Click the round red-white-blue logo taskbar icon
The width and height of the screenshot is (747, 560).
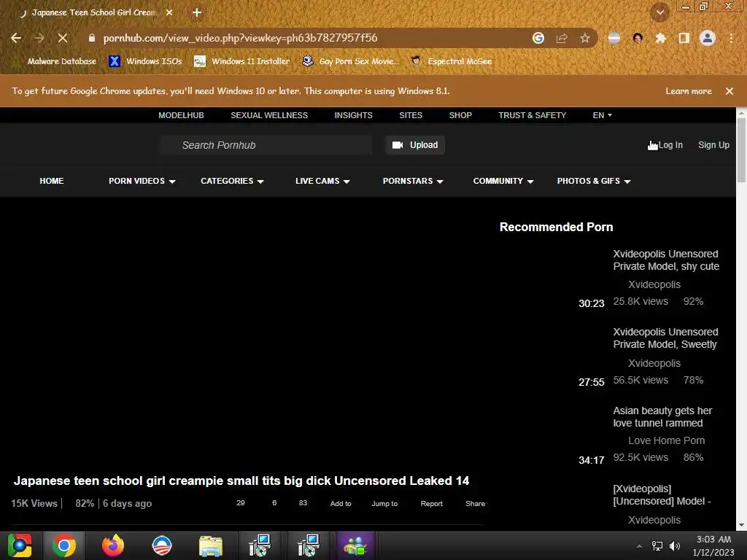[x=161, y=545]
